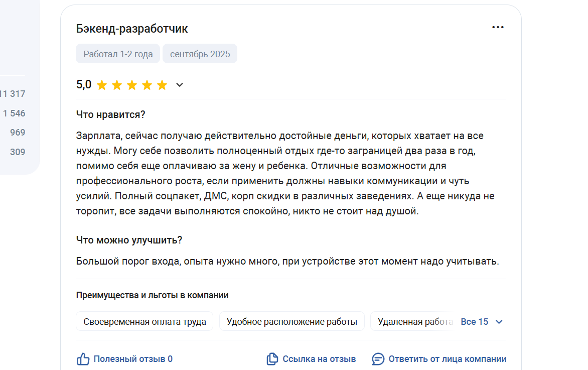Click the Бэкенд-разработчик review title
The height and width of the screenshot is (370, 588).
click(x=132, y=29)
